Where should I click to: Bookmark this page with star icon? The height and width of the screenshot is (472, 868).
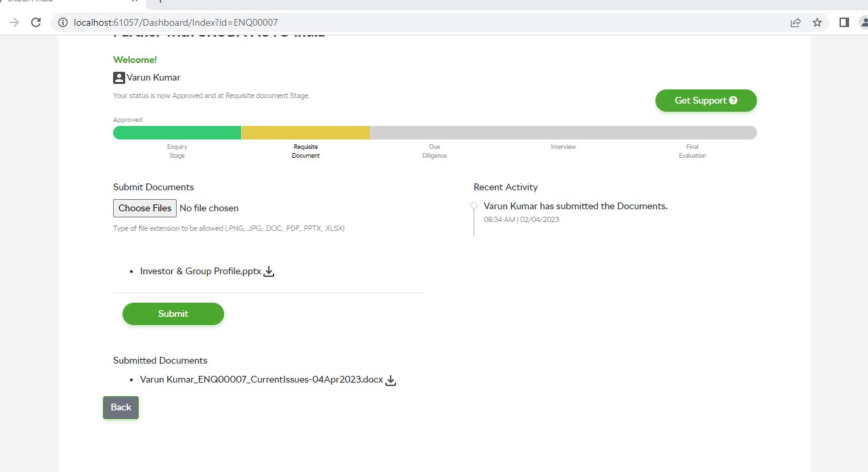[x=817, y=22]
